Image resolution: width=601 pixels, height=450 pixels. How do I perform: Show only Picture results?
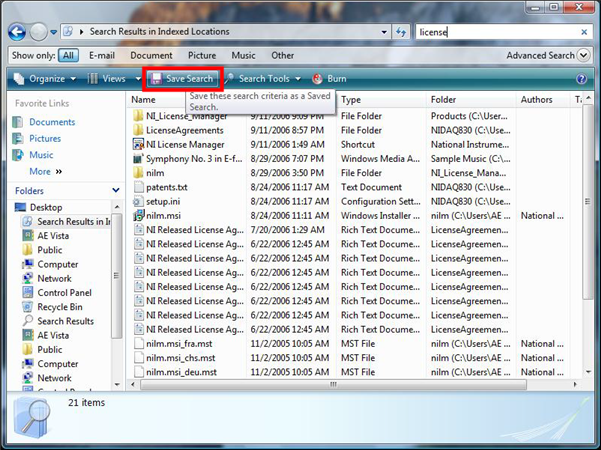[x=201, y=56]
